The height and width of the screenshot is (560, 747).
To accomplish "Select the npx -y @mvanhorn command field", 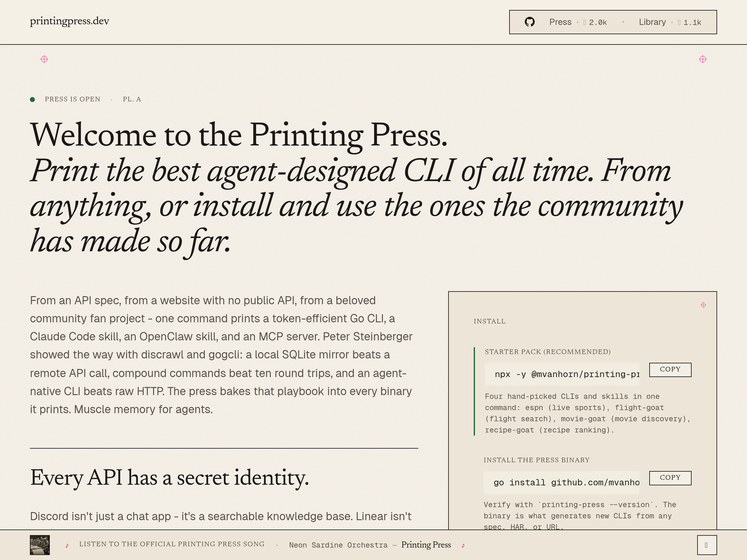I will 562,374.
